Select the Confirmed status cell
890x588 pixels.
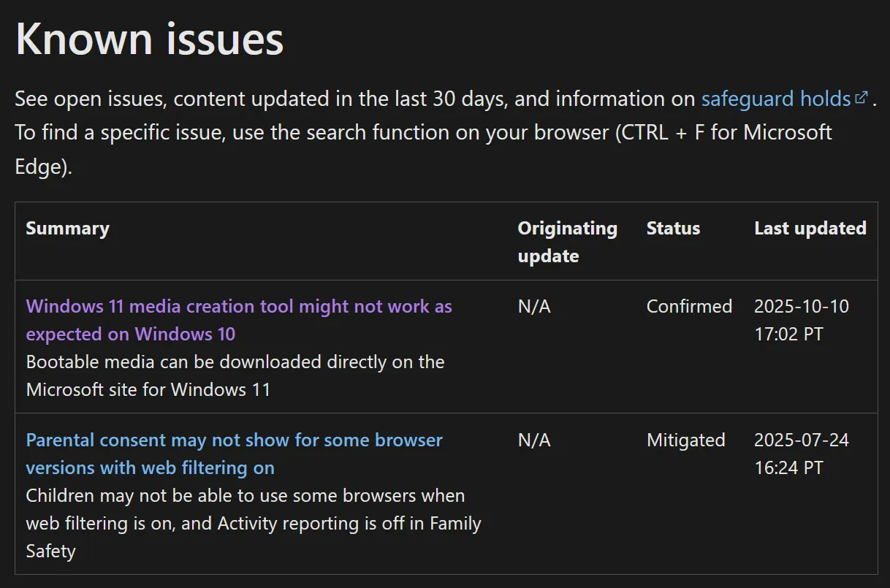(x=689, y=306)
